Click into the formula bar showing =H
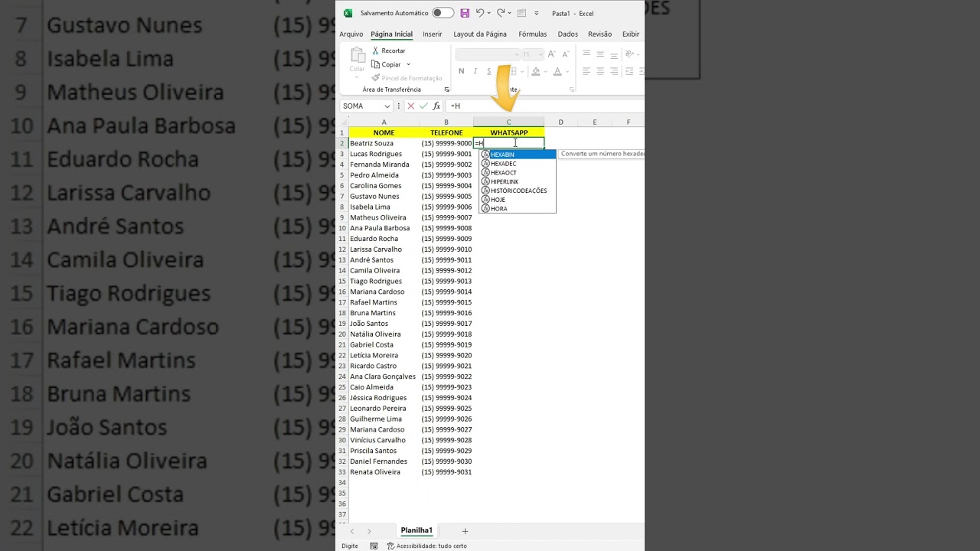 click(545, 106)
